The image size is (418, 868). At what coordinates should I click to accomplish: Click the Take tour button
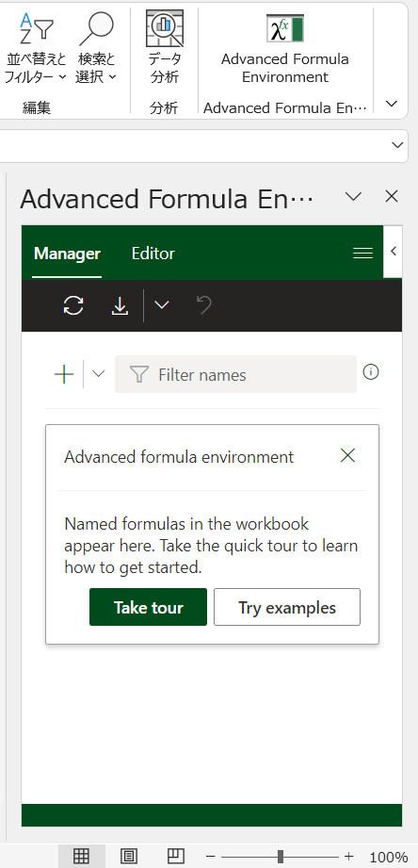148,607
